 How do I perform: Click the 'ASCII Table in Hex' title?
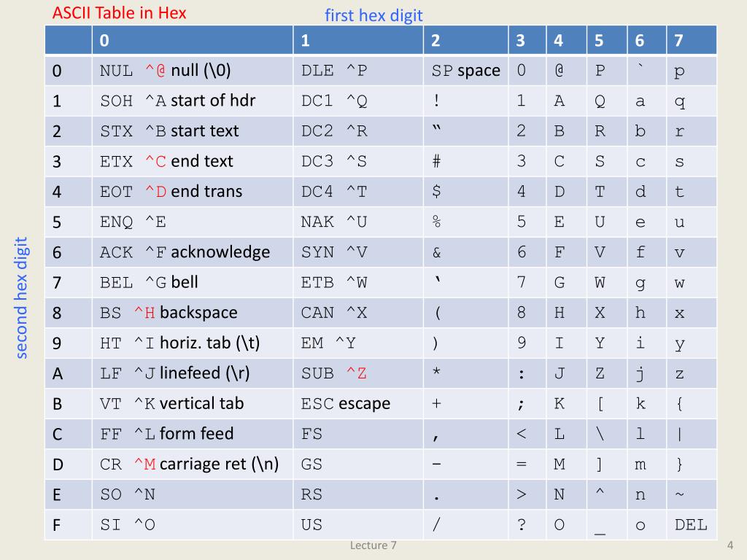tap(119, 13)
